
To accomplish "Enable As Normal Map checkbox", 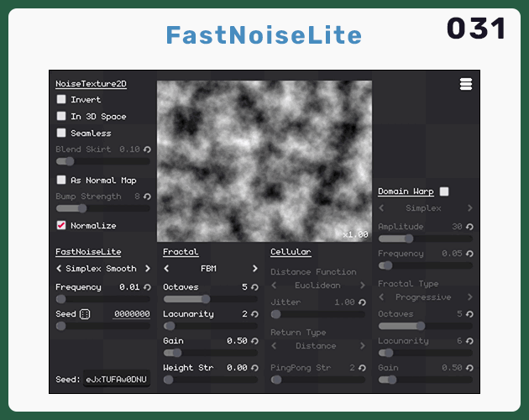I will point(61,180).
